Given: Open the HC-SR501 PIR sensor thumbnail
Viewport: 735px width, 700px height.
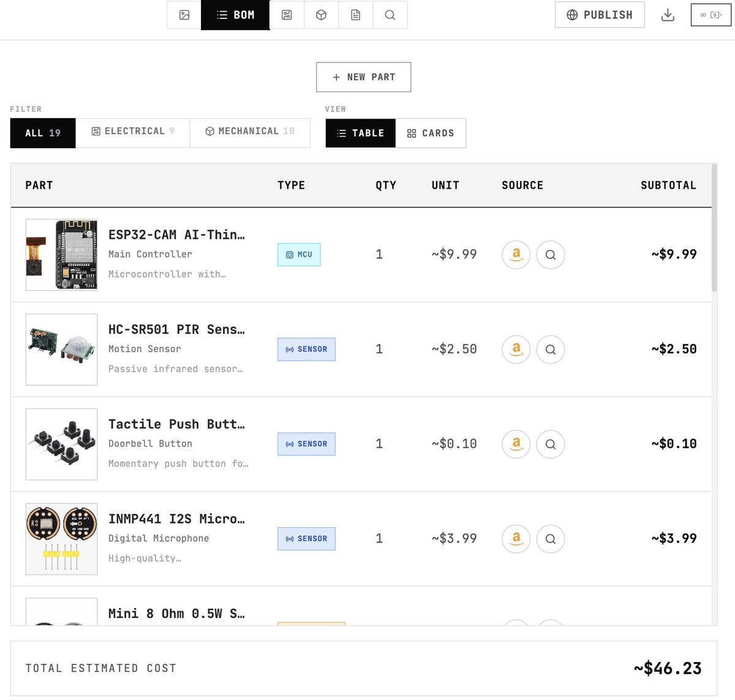Looking at the screenshot, I should point(61,350).
